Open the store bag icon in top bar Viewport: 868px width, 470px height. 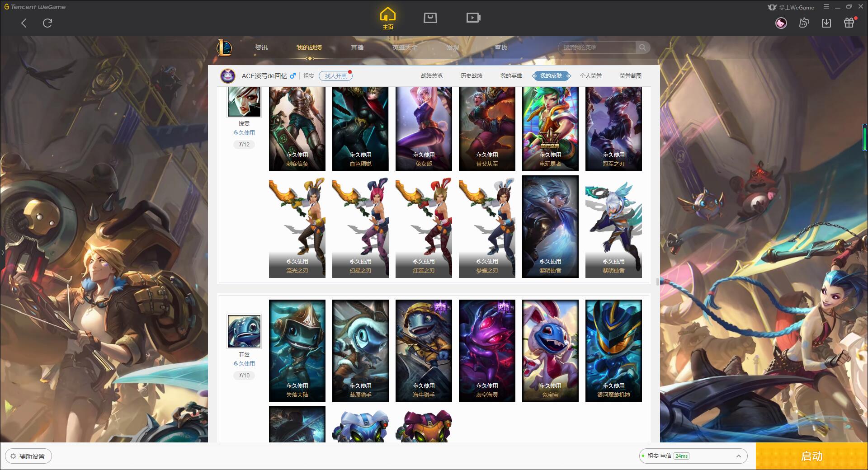[x=430, y=18]
